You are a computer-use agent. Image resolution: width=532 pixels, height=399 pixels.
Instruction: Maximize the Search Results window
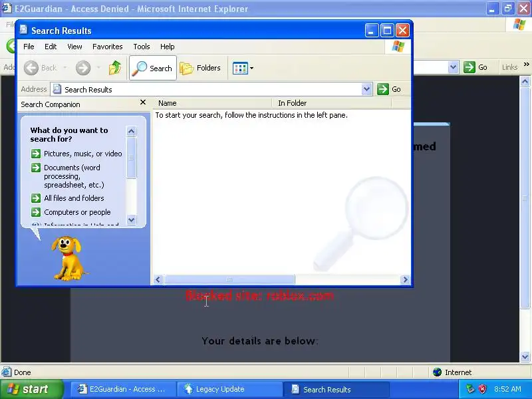[x=387, y=31]
